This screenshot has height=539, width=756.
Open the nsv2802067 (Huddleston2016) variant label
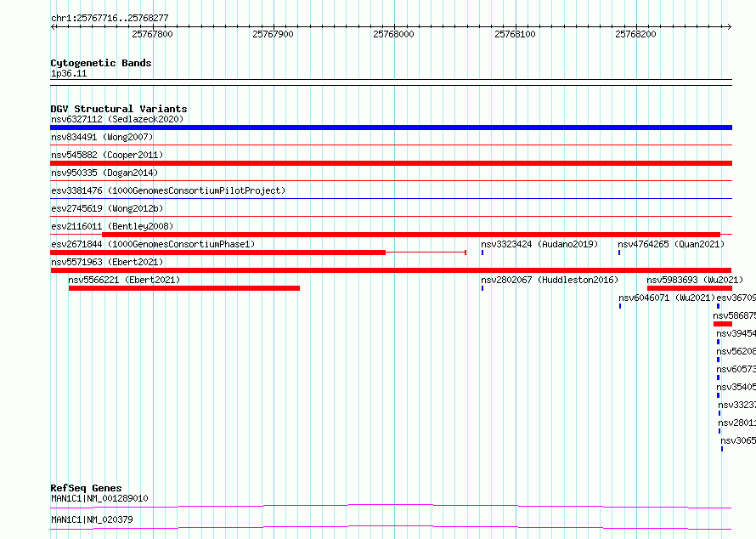coord(550,280)
